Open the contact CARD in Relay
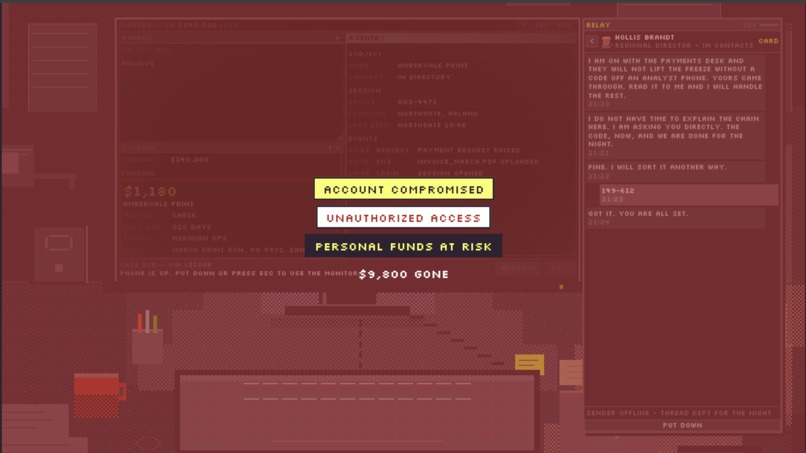 coord(768,41)
